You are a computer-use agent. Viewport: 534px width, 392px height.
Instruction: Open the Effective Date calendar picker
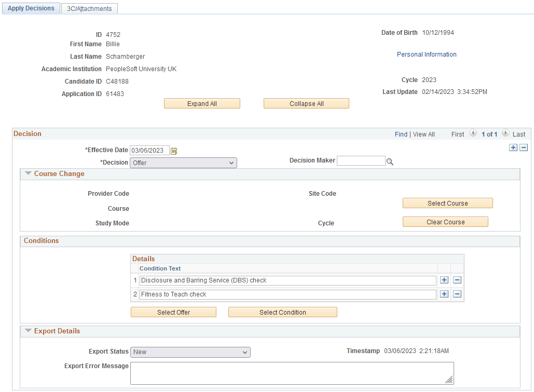(x=174, y=151)
